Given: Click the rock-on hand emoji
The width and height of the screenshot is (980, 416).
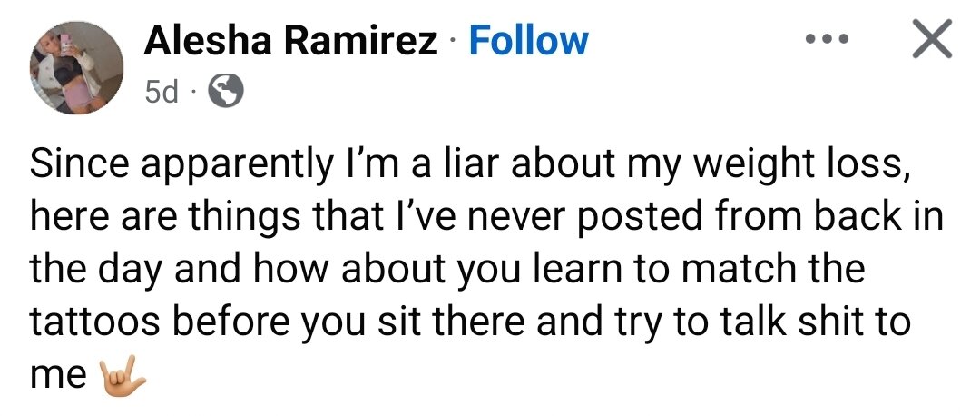Looking at the screenshot, I should point(122,374).
